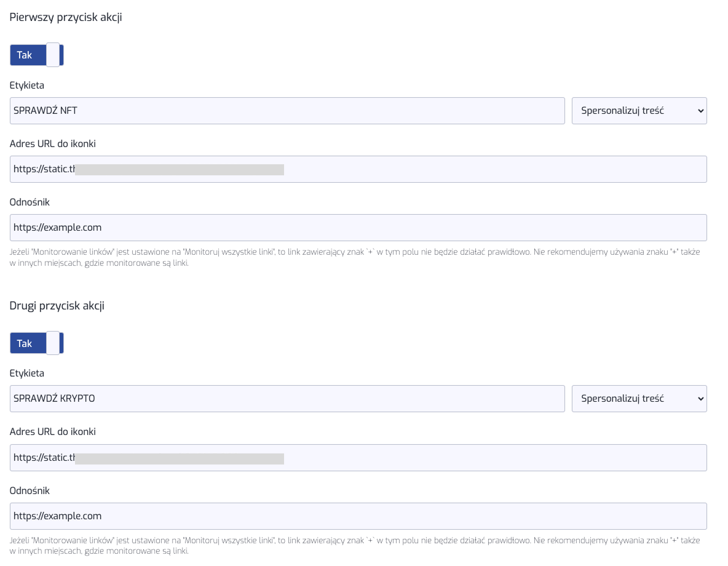Click the SPRAWDŹ NFT label input field

tap(287, 111)
